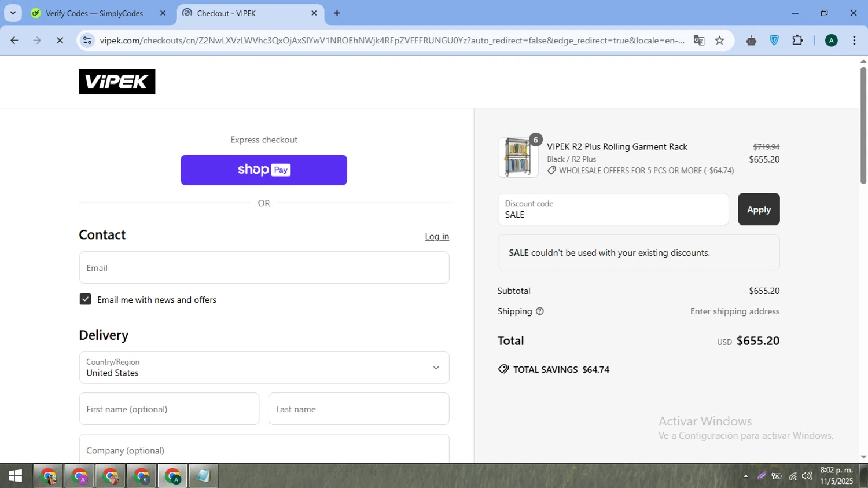This screenshot has width=868, height=488.
Task: Click the shipping help question icon
Action: [540, 311]
